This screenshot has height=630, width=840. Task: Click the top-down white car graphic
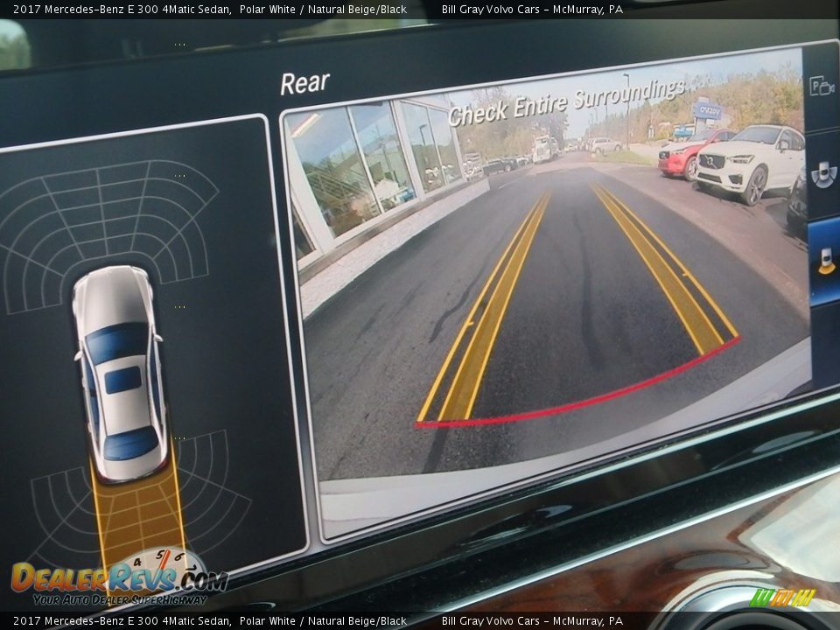[119, 372]
